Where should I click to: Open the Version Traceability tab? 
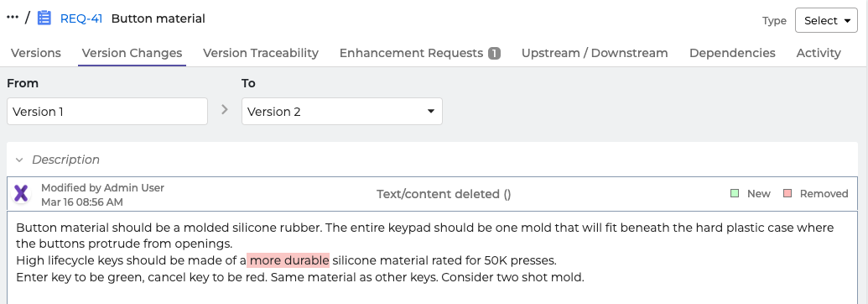pyautogui.click(x=261, y=53)
